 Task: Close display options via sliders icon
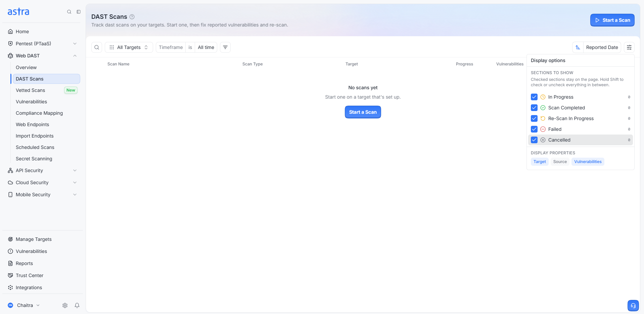(x=629, y=47)
